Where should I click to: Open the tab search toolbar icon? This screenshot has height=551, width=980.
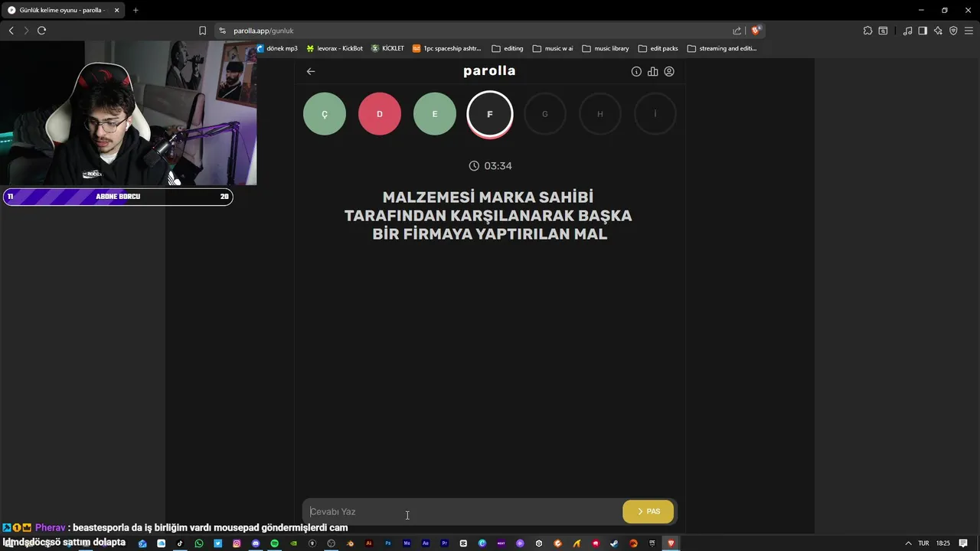pos(883,31)
